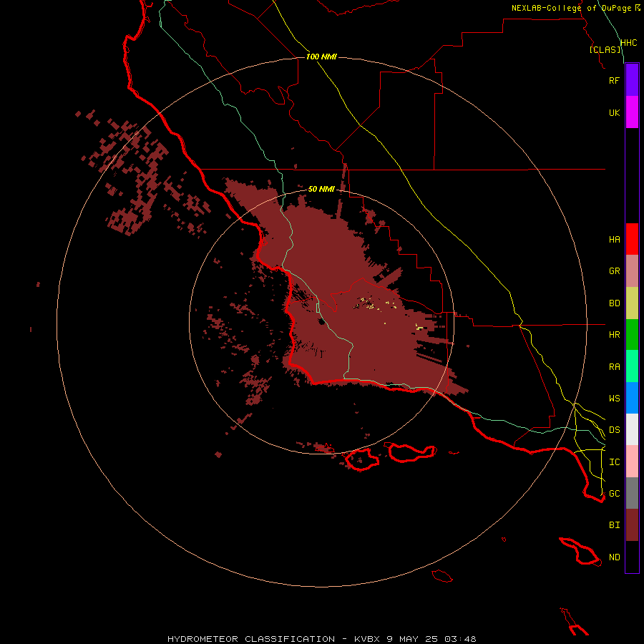The width and height of the screenshot is (644, 644).
Task: Click the GR legend label
Action: [614, 271]
